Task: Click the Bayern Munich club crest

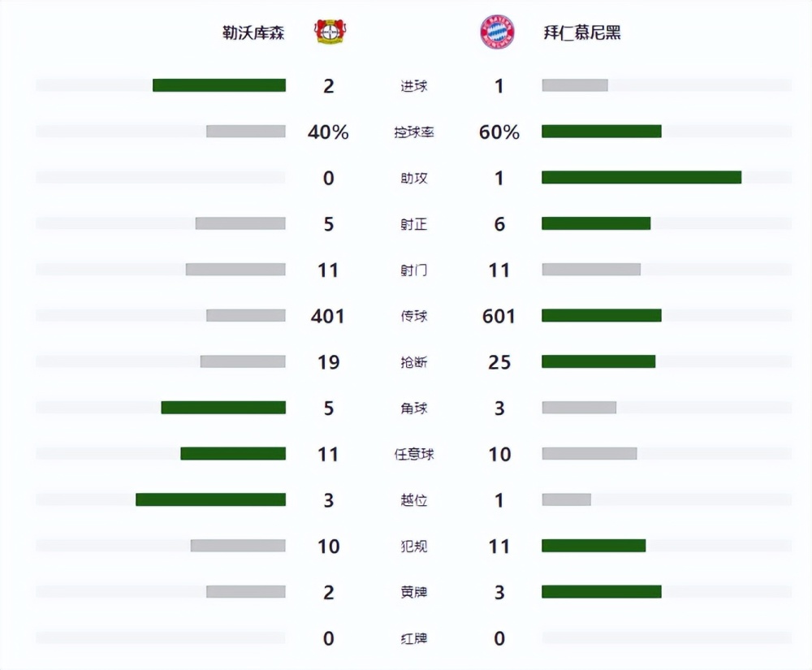Action: pyautogui.click(x=497, y=32)
